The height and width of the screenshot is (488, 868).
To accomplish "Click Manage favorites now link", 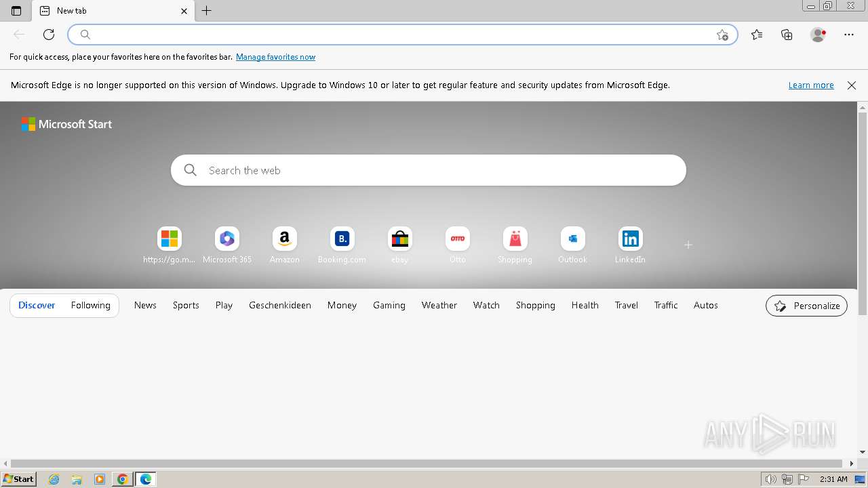I will coord(275,57).
